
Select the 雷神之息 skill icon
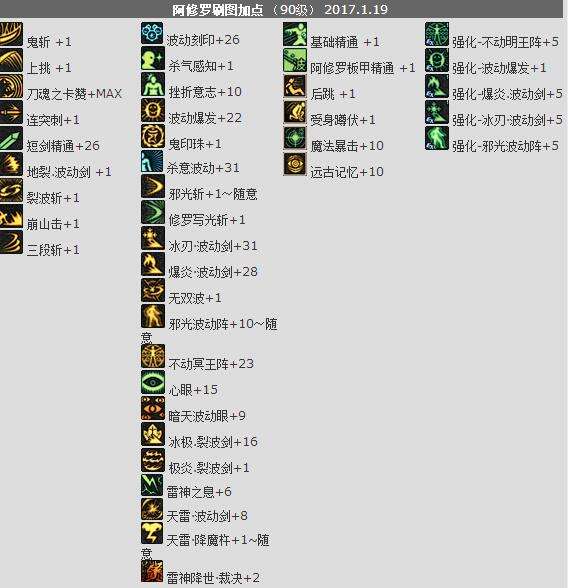click(x=152, y=485)
